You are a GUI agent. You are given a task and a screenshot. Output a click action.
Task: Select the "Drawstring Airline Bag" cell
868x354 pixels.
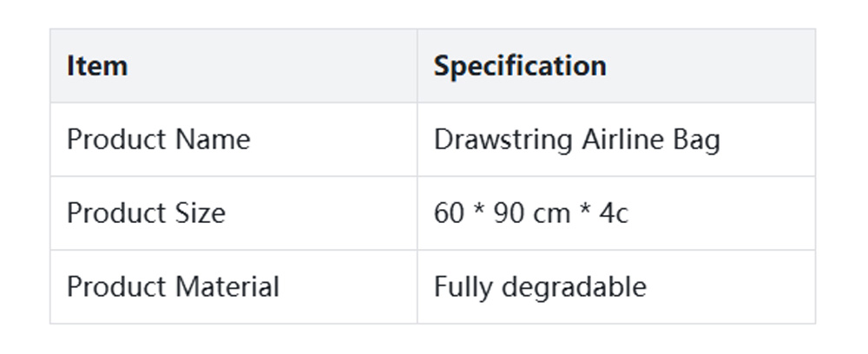tap(577, 140)
